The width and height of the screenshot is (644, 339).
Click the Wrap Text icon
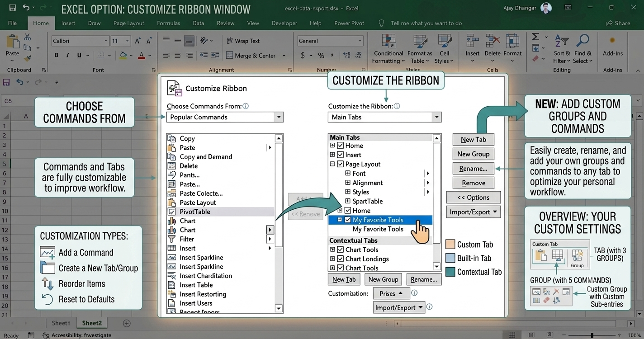click(230, 41)
